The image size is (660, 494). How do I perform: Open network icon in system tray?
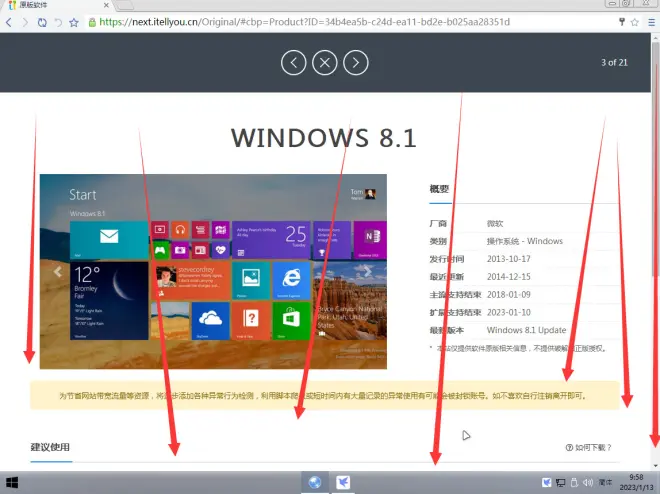(x=560, y=482)
